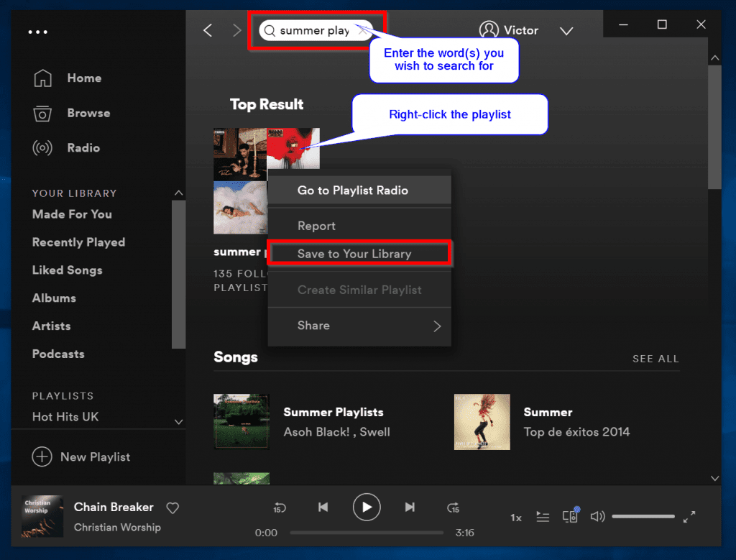Open Victor's profile icon
Viewport: 736px width, 560px height.
click(x=489, y=30)
